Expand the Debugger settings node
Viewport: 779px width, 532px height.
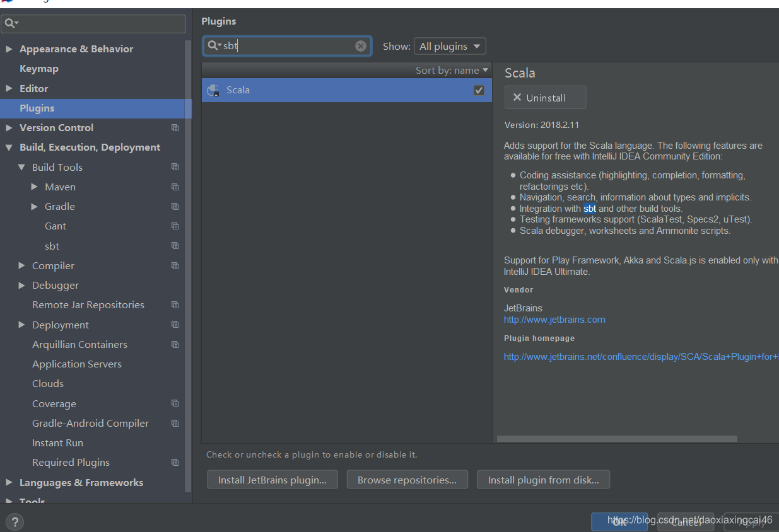[21, 286]
